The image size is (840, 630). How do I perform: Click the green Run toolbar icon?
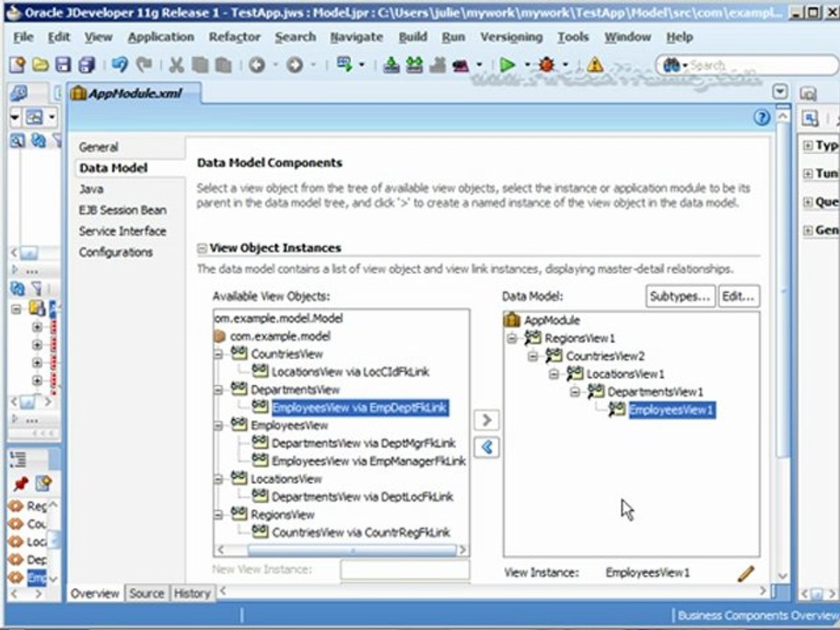[507, 65]
